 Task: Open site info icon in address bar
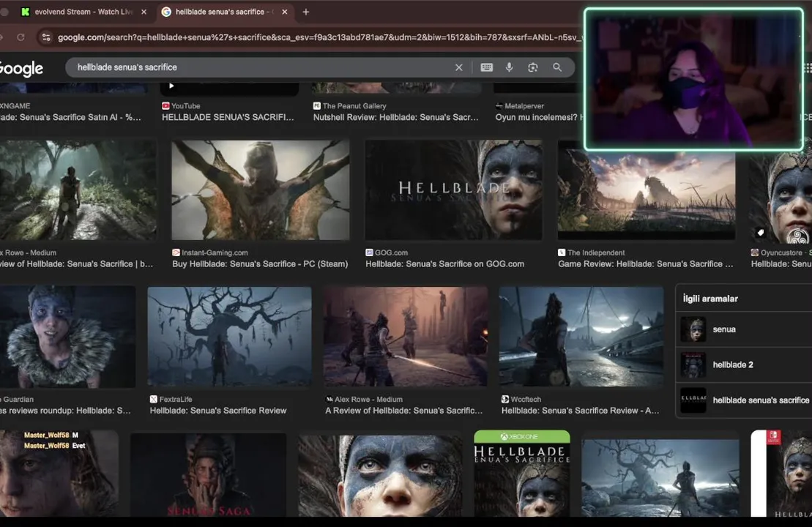pyautogui.click(x=46, y=37)
